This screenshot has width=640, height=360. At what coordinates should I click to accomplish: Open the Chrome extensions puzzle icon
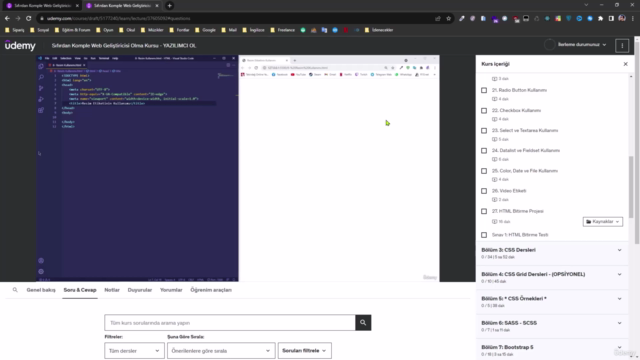[x=600, y=18]
